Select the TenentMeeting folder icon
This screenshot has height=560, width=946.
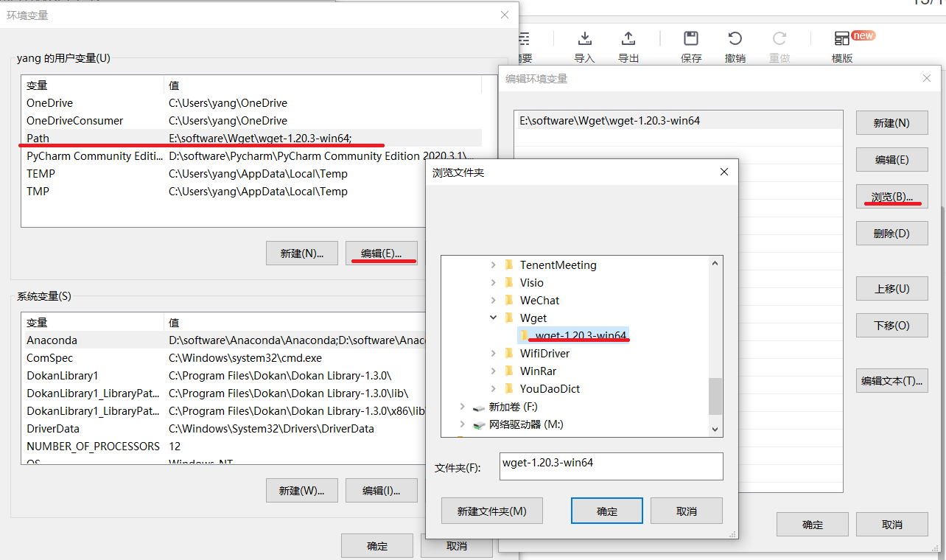click(x=508, y=265)
